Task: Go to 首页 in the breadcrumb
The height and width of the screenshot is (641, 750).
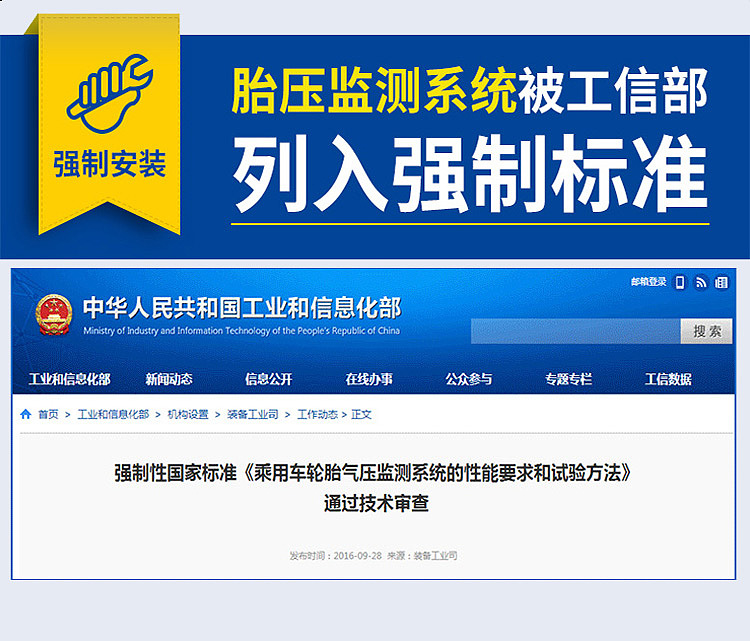Action: [48, 414]
